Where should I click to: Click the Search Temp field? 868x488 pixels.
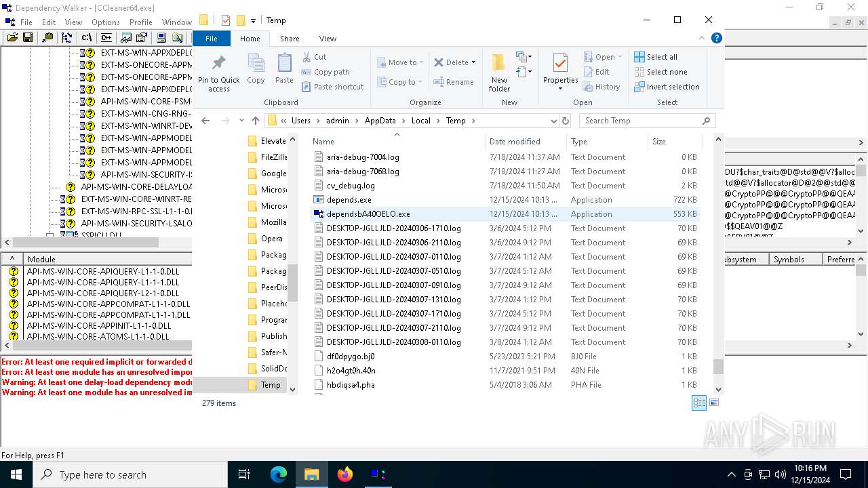coord(647,121)
